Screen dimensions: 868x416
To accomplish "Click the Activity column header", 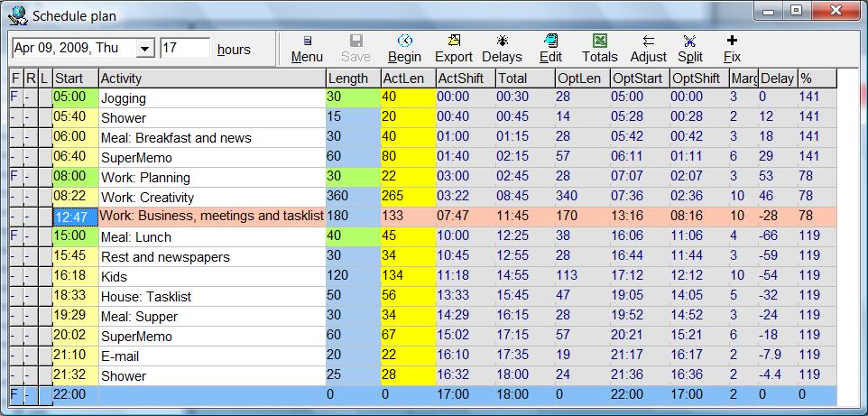I will (x=211, y=79).
